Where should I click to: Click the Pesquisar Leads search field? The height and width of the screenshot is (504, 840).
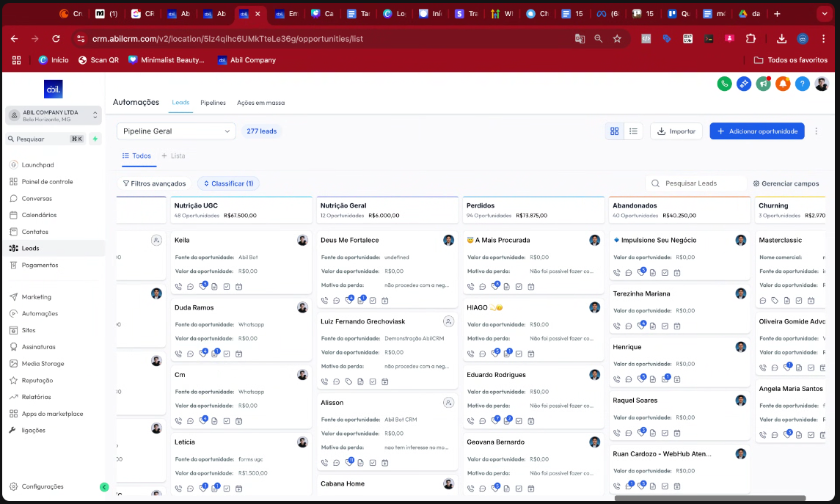click(x=701, y=183)
